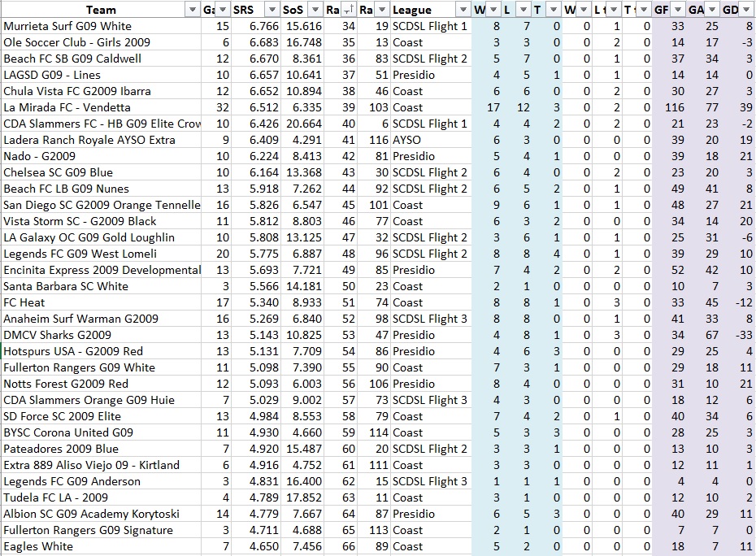Click the GD value -33 cell
Screen dimensions: 756x556
pos(740,335)
